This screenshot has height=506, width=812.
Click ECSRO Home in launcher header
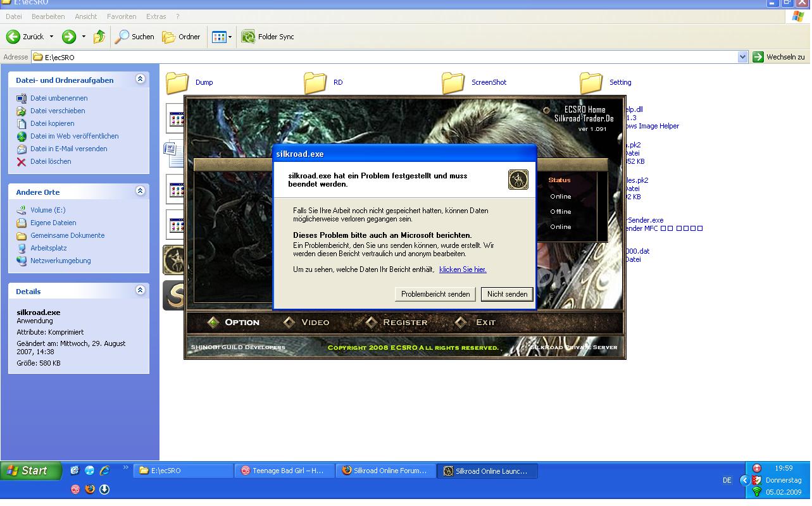(585, 109)
